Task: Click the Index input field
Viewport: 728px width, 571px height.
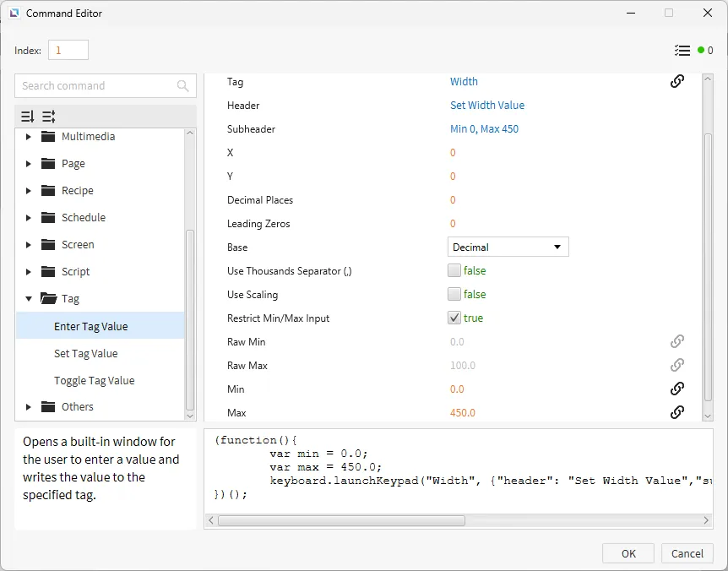Action: (x=68, y=51)
